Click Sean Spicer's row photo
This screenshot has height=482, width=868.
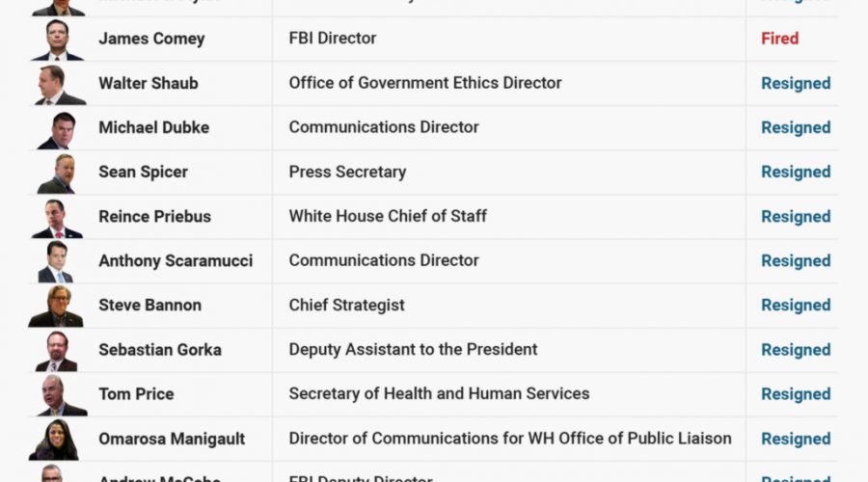tap(57, 173)
